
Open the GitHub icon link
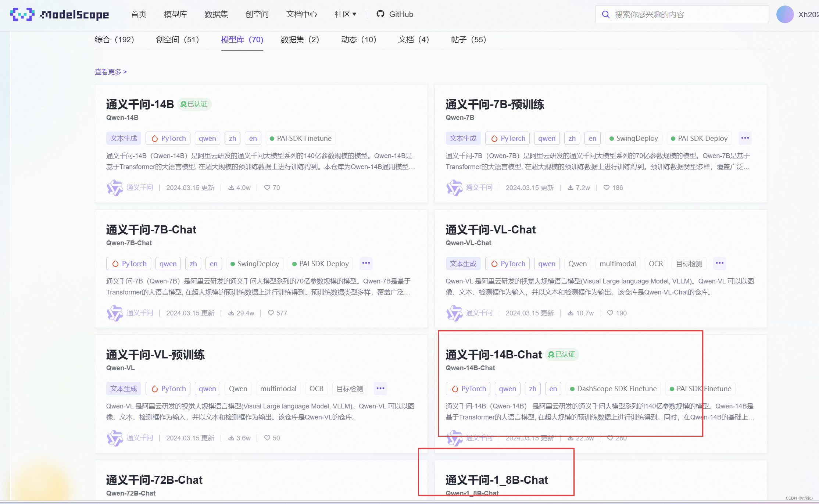[x=380, y=14]
